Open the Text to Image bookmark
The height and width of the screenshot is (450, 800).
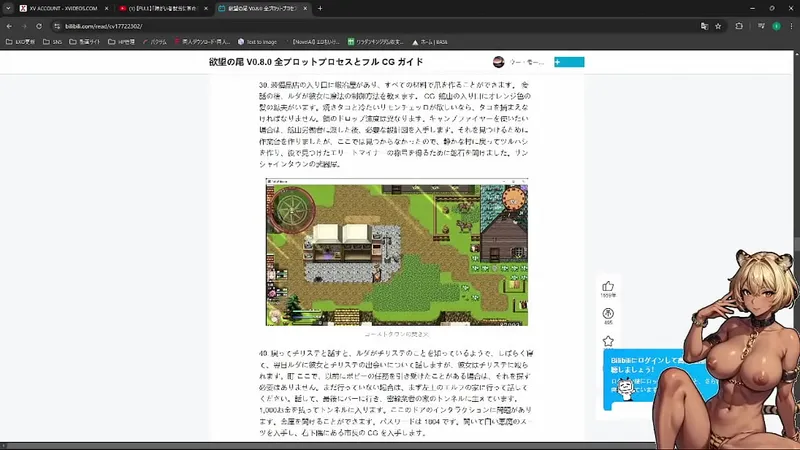coord(258,42)
